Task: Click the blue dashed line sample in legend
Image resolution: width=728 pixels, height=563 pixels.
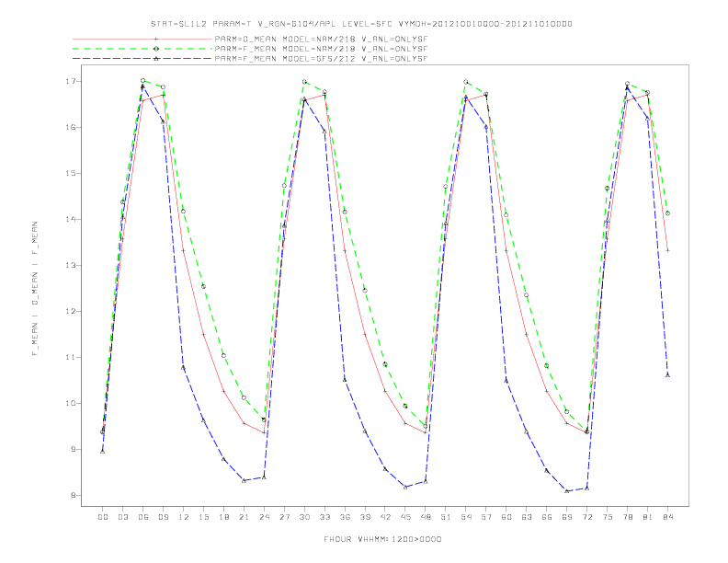Action: click(142, 59)
